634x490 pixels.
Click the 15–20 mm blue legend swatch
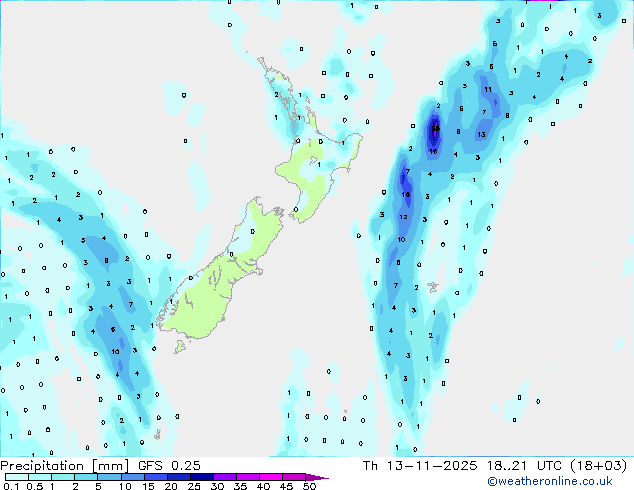(156, 477)
